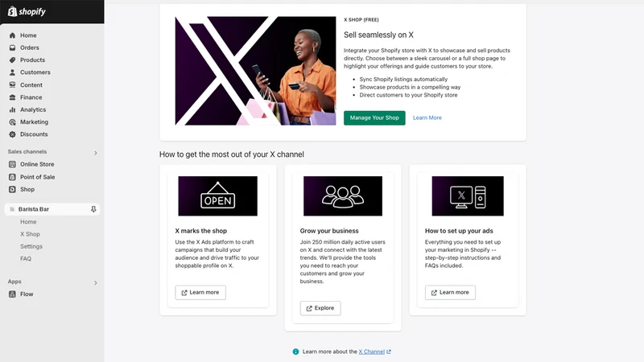
Task: Click the Products tag icon
Action: (x=12, y=60)
